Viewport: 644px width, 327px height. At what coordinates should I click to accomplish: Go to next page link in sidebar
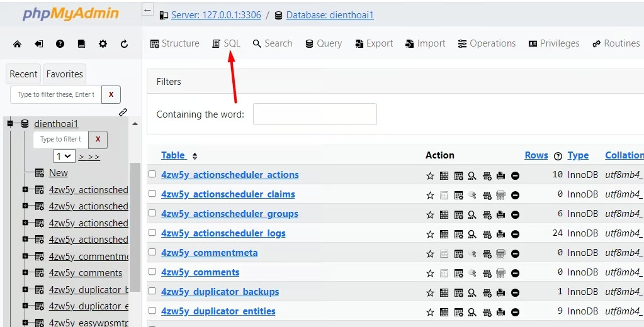click(82, 157)
